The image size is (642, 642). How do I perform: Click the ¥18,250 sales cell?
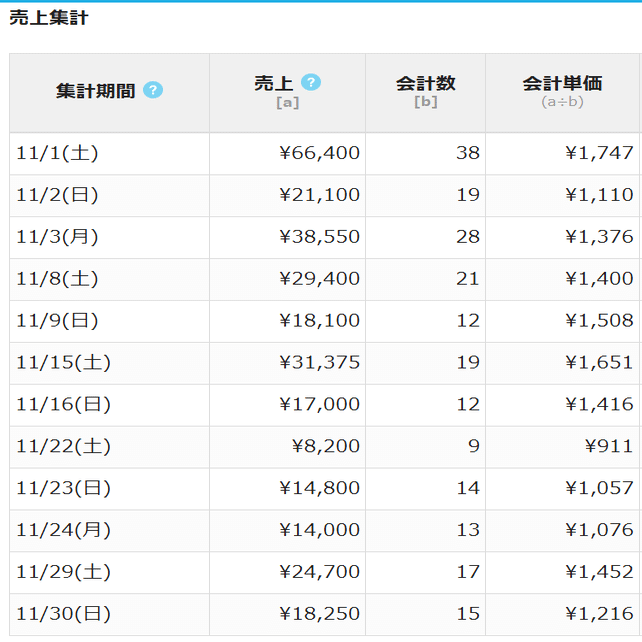click(x=319, y=615)
